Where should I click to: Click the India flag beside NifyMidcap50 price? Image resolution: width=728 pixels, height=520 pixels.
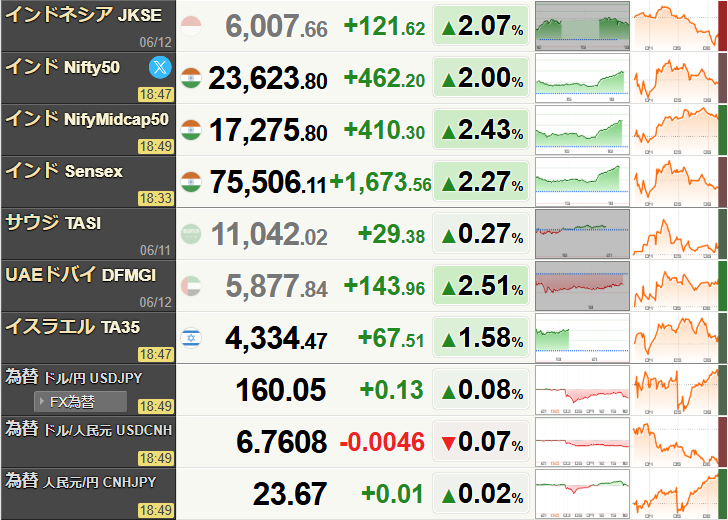tap(191, 130)
